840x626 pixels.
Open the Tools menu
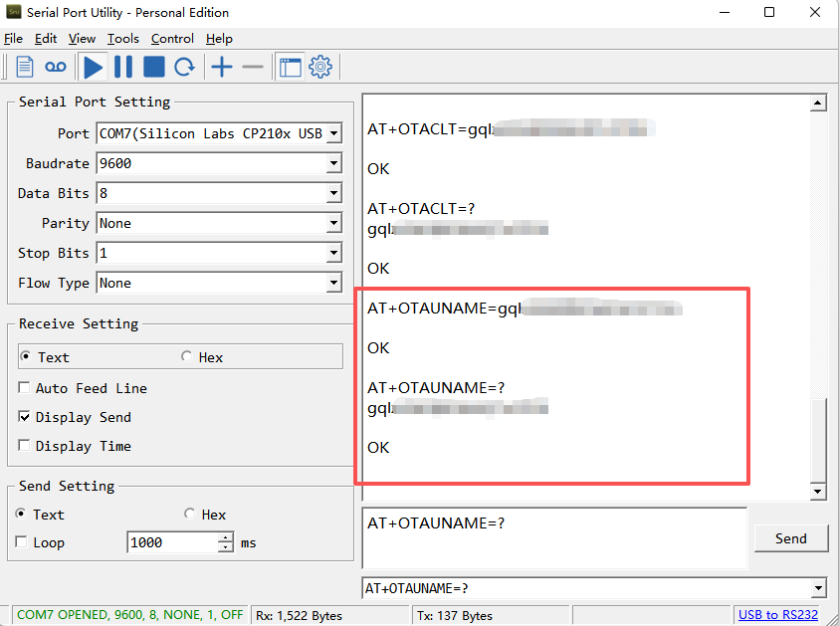(x=122, y=39)
